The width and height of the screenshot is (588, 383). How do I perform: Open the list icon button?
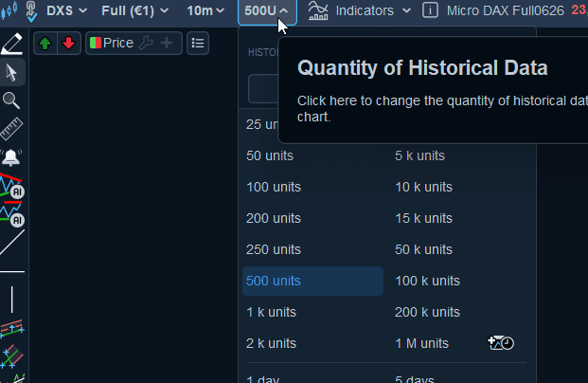click(197, 44)
